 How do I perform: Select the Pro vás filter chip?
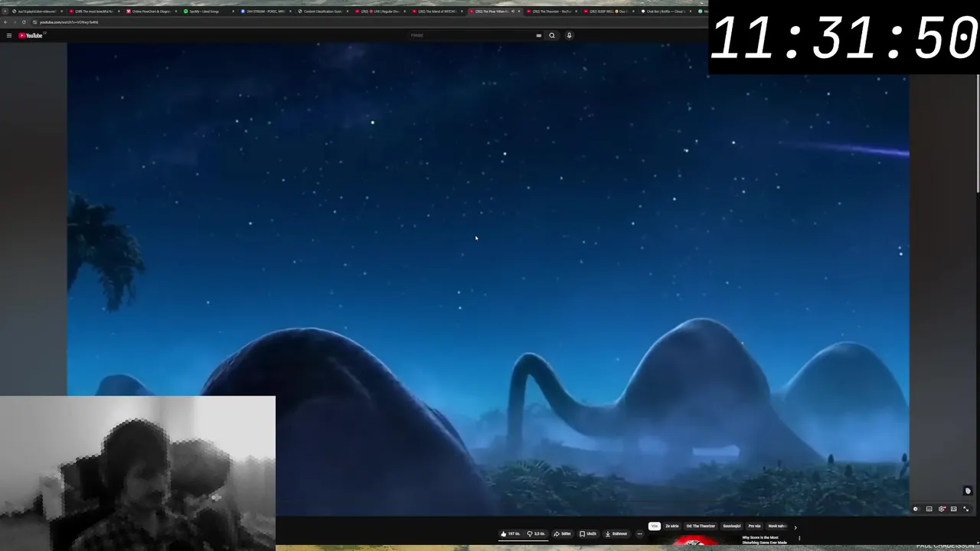click(755, 527)
